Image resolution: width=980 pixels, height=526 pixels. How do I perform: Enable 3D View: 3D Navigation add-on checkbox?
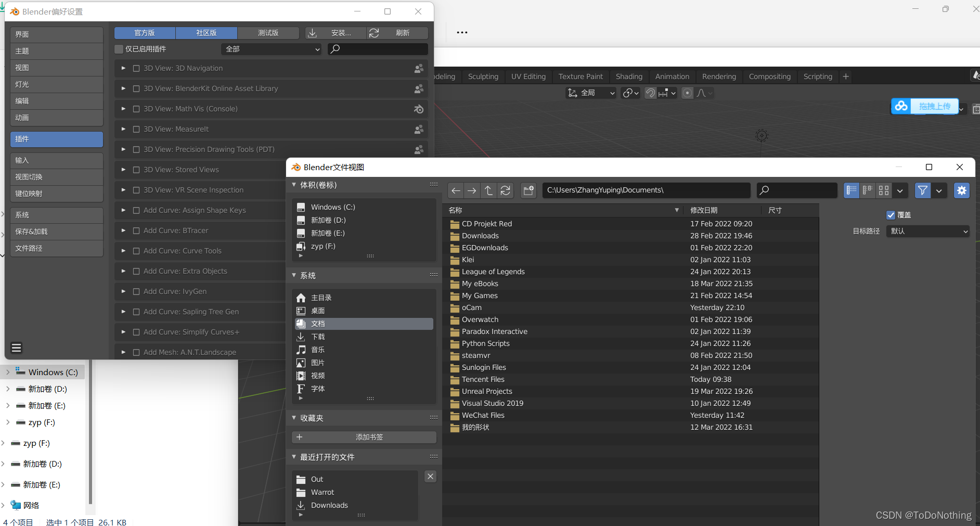pos(136,68)
